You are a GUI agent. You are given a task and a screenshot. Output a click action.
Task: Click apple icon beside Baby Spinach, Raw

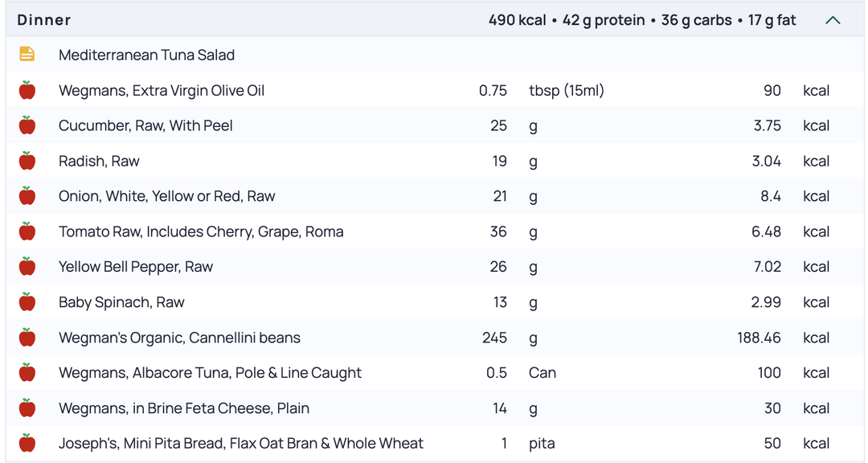point(27,302)
